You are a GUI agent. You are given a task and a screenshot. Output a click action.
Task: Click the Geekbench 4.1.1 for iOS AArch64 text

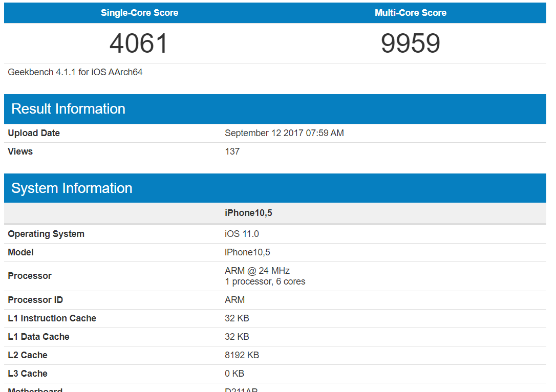coord(75,72)
